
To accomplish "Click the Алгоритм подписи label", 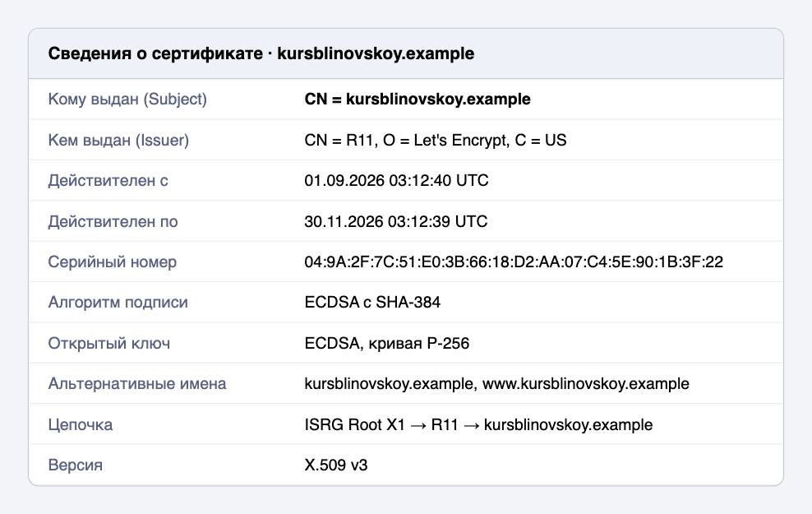I will pyautogui.click(x=118, y=302).
